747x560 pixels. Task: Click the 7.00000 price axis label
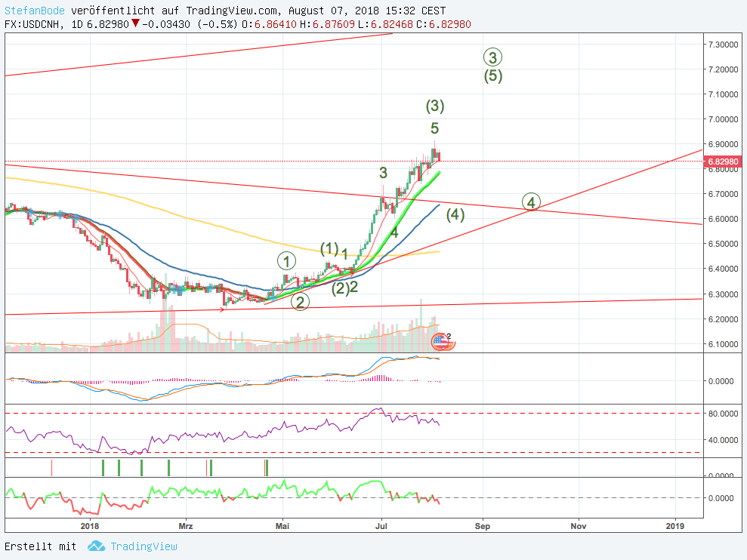(x=723, y=119)
